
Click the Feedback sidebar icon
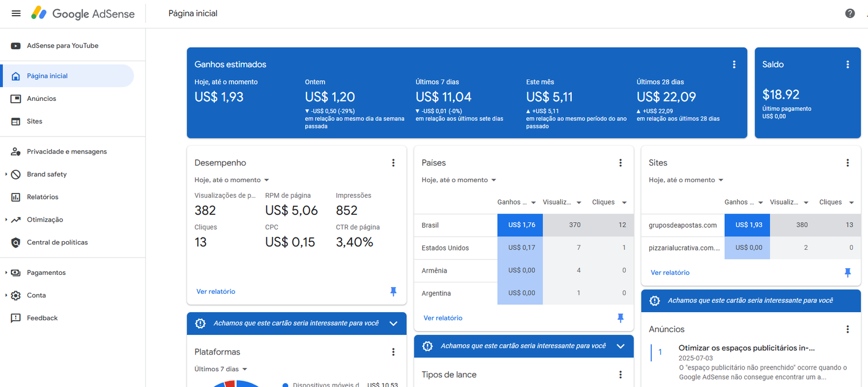pos(16,319)
